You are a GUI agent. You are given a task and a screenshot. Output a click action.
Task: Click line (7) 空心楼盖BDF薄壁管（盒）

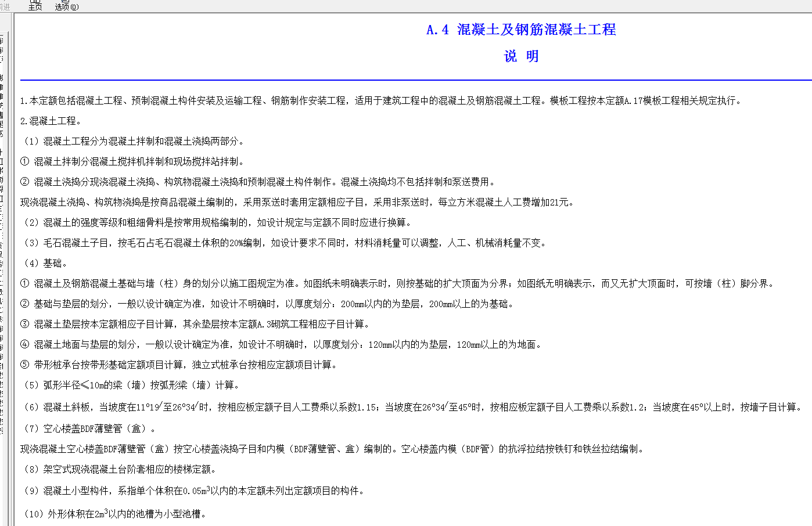pos(89,429)
